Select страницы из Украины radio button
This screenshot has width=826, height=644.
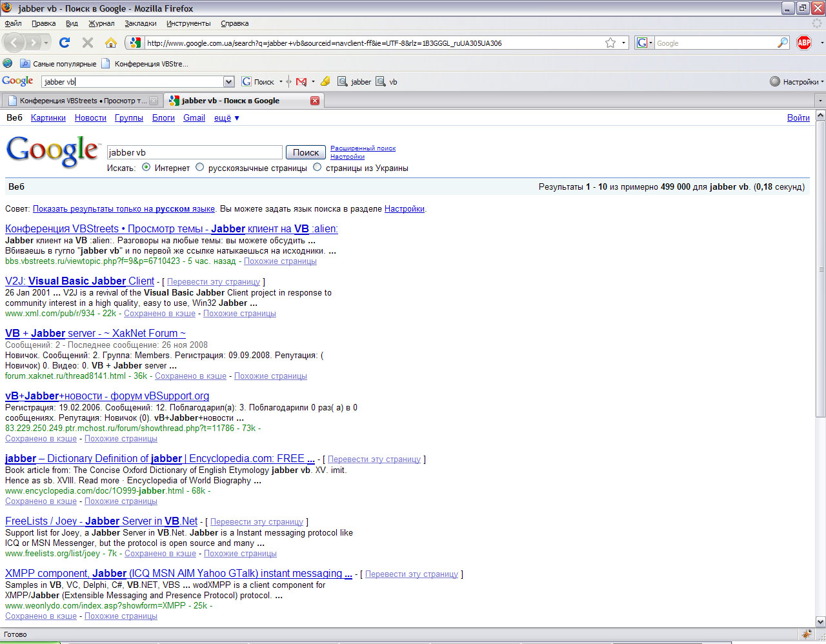click(317, 167)
